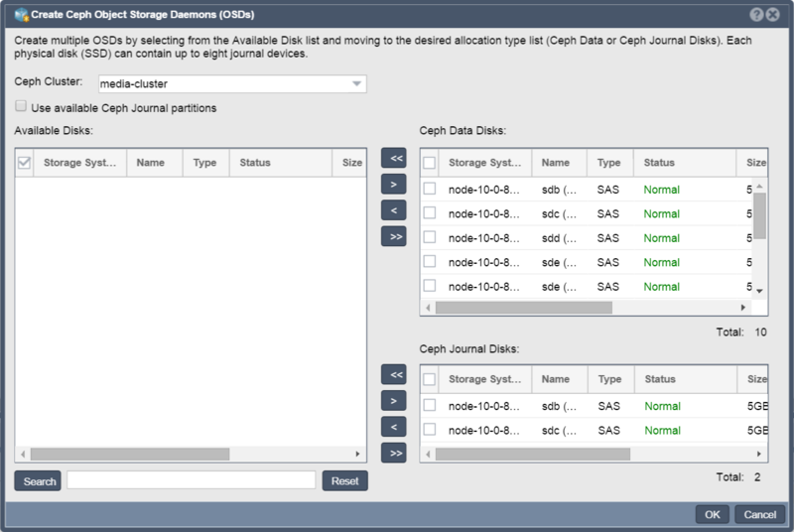Click Available Disks scroll right arrow

(357, 454)
